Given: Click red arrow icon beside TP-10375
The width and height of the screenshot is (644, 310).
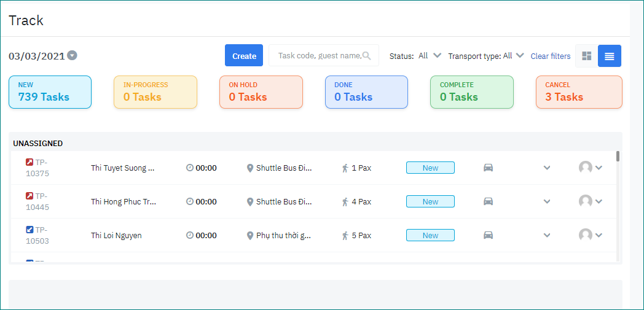Looking at the screenshot, I should 29,163.
